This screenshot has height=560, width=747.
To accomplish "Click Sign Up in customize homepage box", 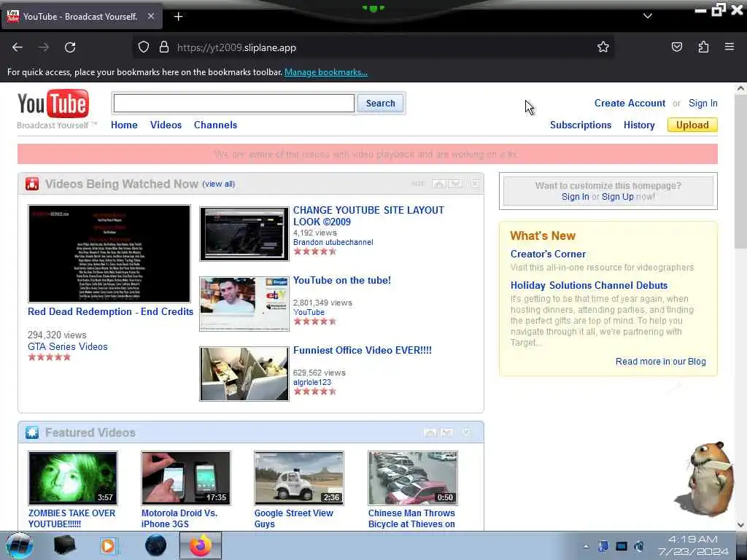I will coord(617,197).
